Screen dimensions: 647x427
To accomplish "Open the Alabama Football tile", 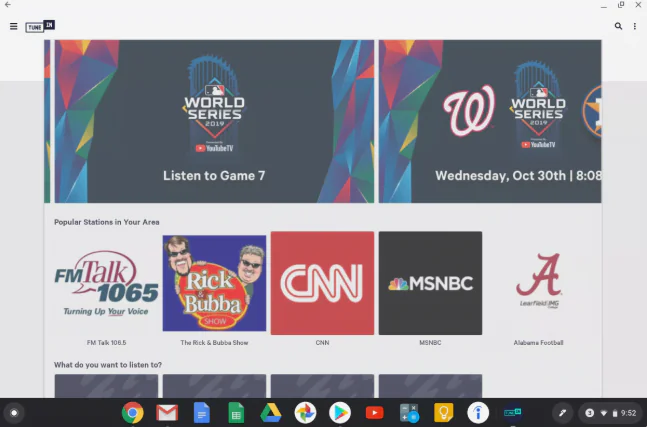I will 538,283.
